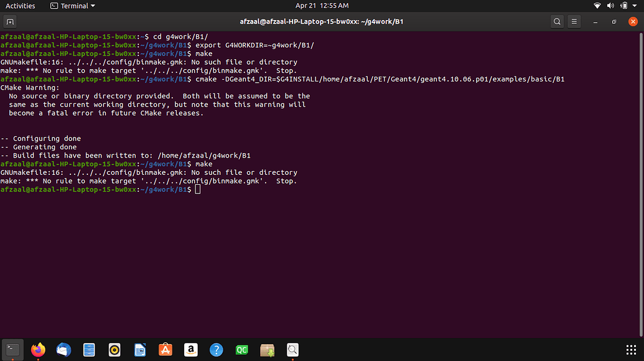
Task: Launch Firefox from the dock
Action: tap(38, 350)
